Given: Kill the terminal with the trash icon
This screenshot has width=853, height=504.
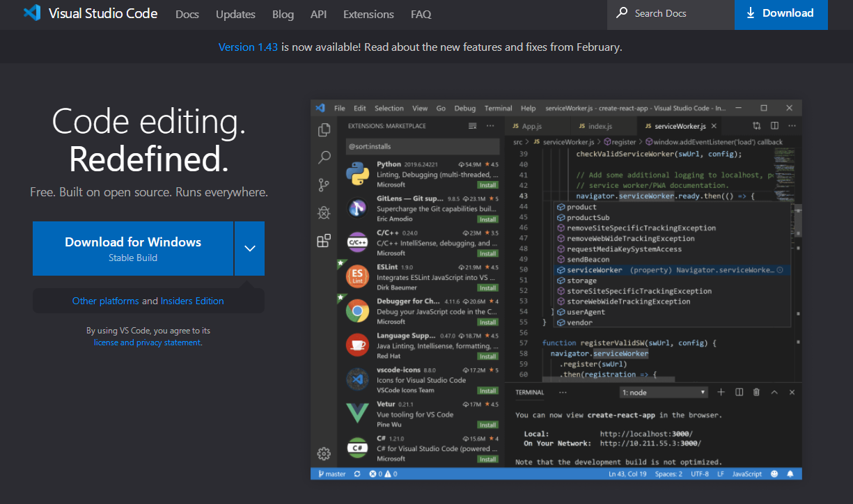Looking at the screenshot, I should pos(756,392).
